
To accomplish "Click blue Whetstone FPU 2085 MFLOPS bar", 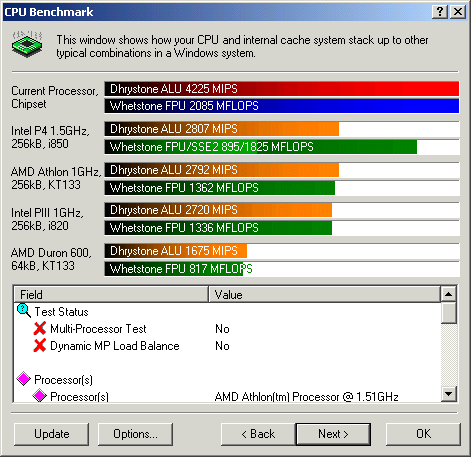I will (x=282, y=106).
